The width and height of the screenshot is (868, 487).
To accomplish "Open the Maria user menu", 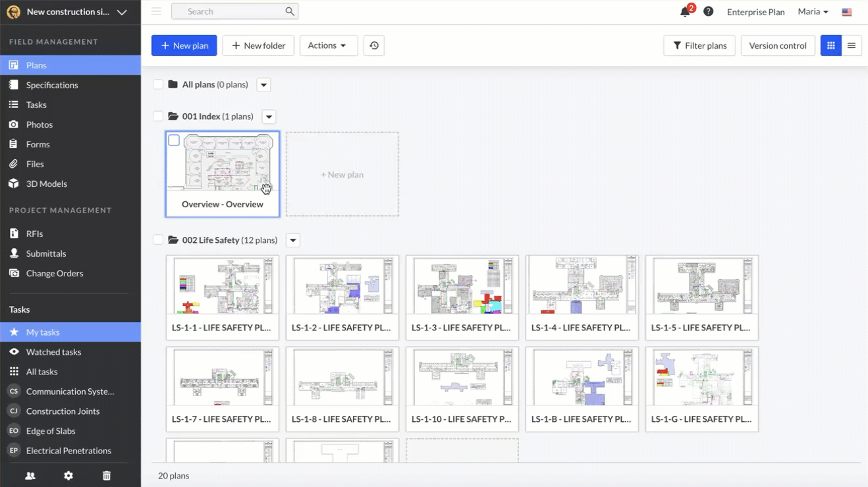I will [x=813, y=12].
